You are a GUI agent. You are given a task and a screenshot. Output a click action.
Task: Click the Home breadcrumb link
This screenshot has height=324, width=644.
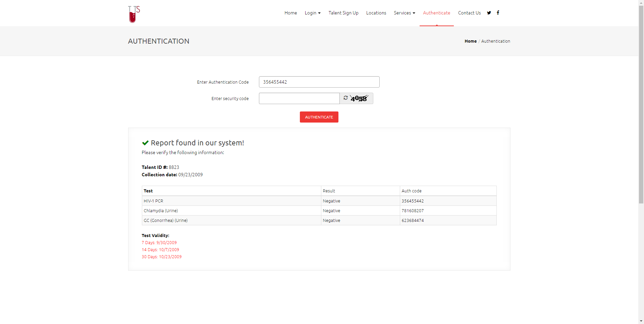point(471,41)
